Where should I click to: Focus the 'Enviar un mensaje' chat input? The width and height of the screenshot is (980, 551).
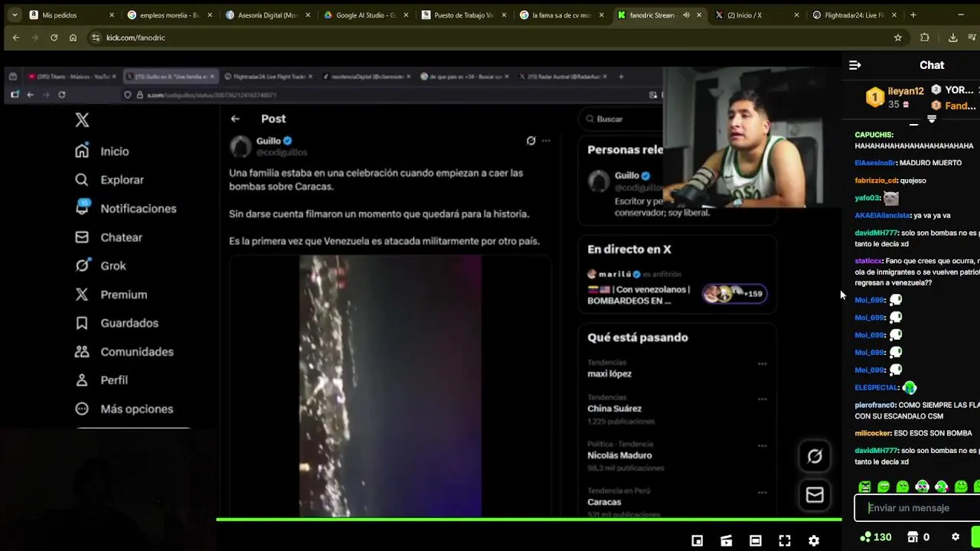tap(917, 507)
